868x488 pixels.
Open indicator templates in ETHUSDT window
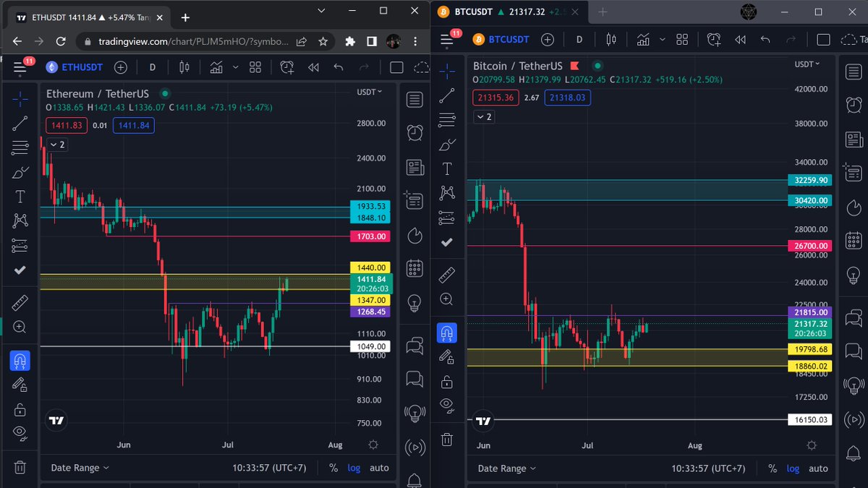[x=255, y=67]
